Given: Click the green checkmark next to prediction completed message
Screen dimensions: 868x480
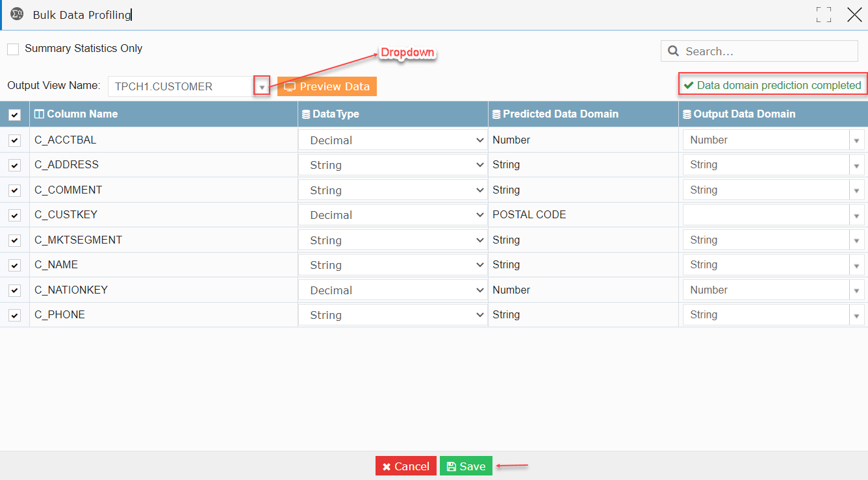Looking at the screenshot, I should (688, 84).
